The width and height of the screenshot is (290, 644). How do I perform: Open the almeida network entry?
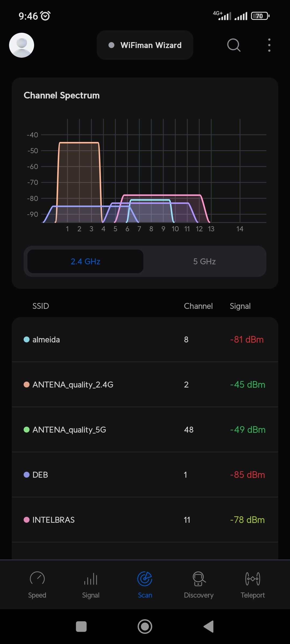[x=145, y=339]
